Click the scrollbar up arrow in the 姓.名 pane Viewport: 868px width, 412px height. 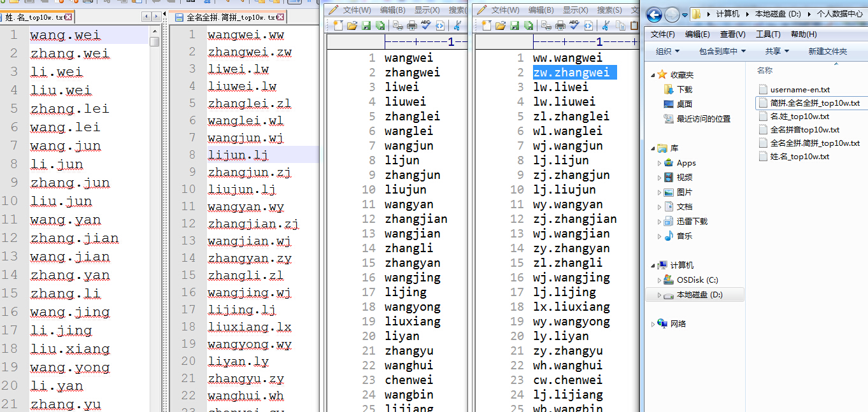click(x=155, y=31)
